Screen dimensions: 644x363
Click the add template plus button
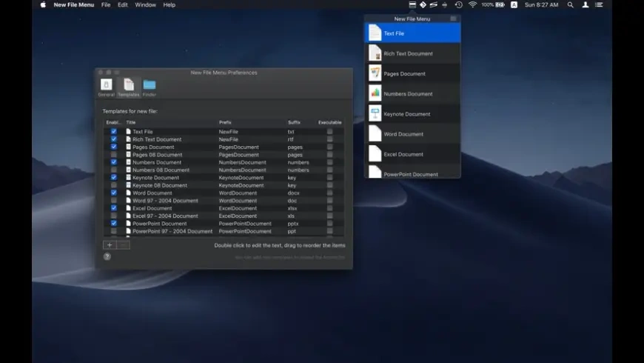pos(110,245)
